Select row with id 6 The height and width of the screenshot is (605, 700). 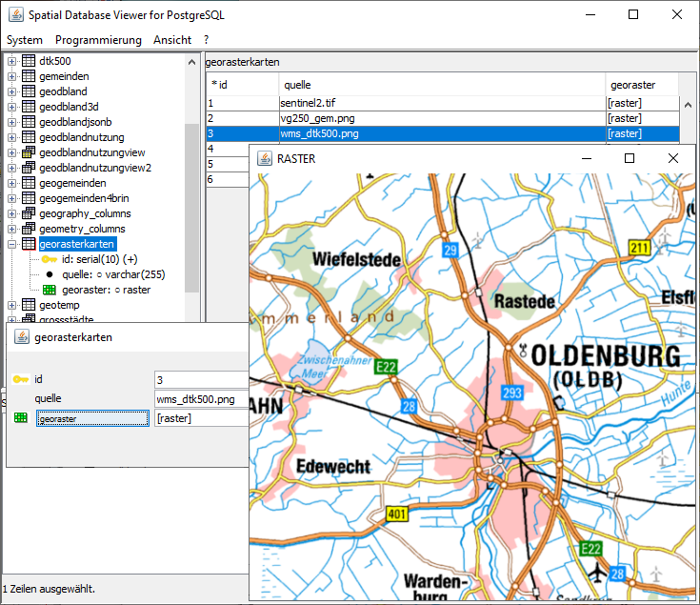[x=228, y=179]
